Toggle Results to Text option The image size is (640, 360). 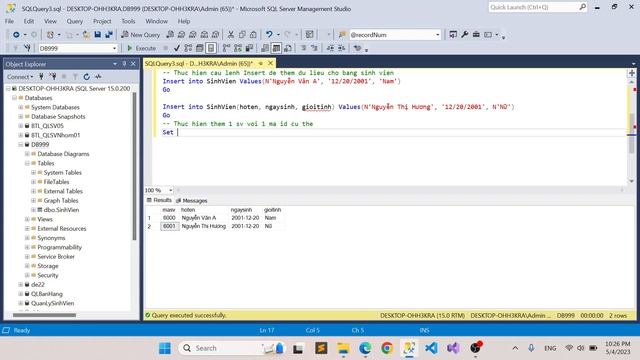click(x=265, y=48)
